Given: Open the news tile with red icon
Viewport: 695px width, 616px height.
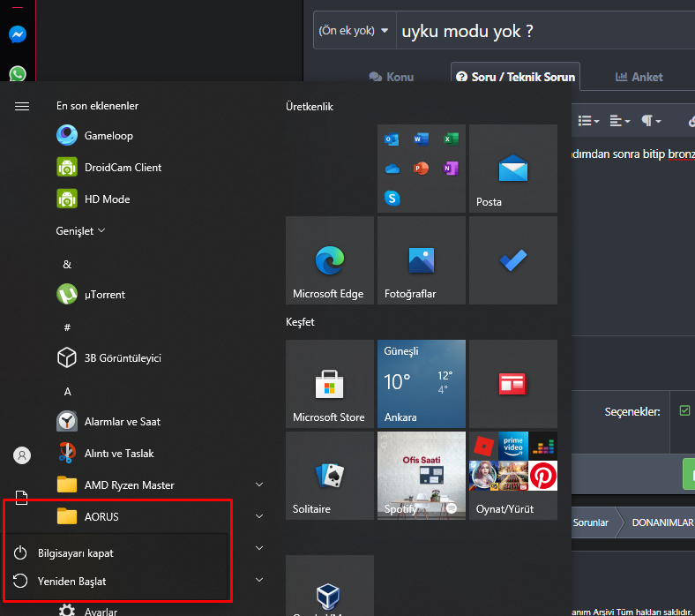Looking at the screenshot, I should tap(512, 384).
